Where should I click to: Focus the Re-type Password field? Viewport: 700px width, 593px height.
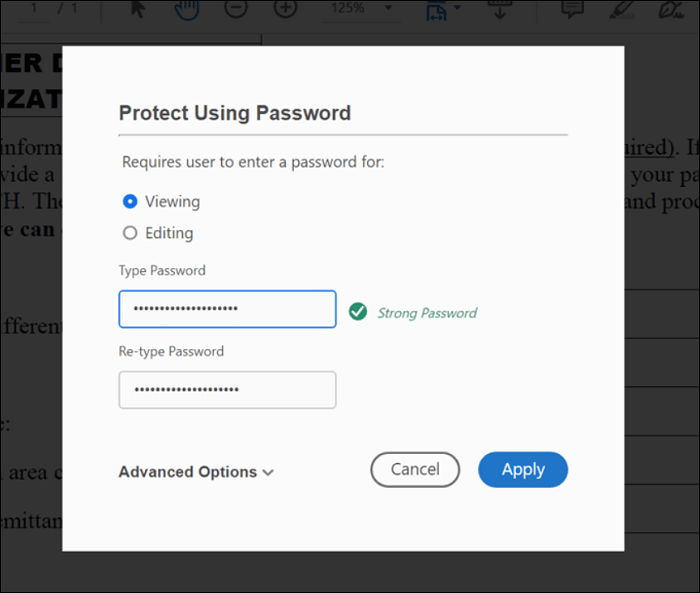pyautogui.click(x=227, y=389)
